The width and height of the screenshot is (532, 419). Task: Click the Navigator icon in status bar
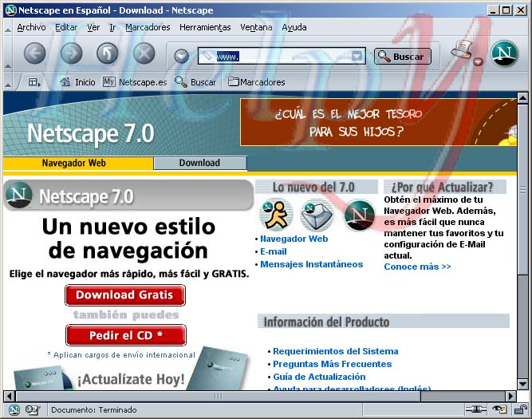click(x=14, y=410)
